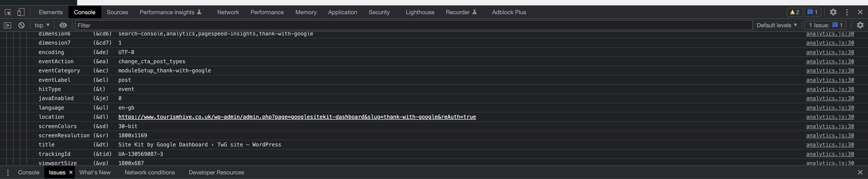The image size is (868, 179).
Task: Open the Security tab
Action: (379, 12)
